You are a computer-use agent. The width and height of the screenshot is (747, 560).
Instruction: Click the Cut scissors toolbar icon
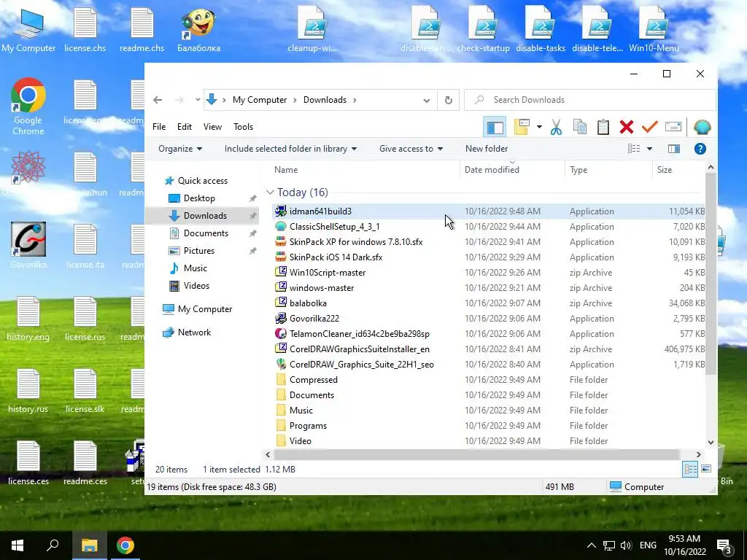pos(556,127)
